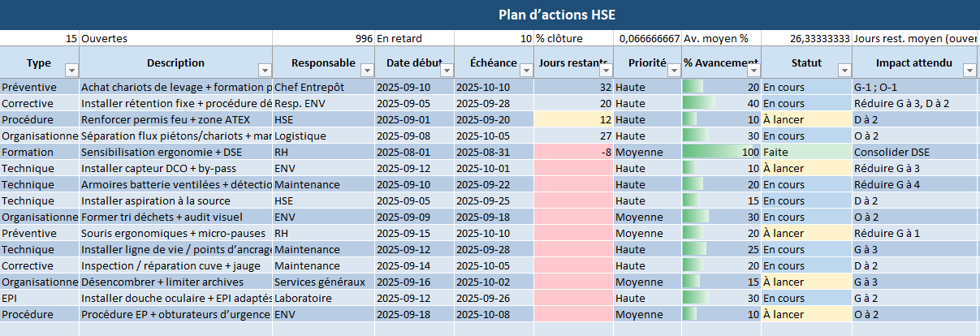Select the Plan d'actions HSE title banner

tap(490, 15)
